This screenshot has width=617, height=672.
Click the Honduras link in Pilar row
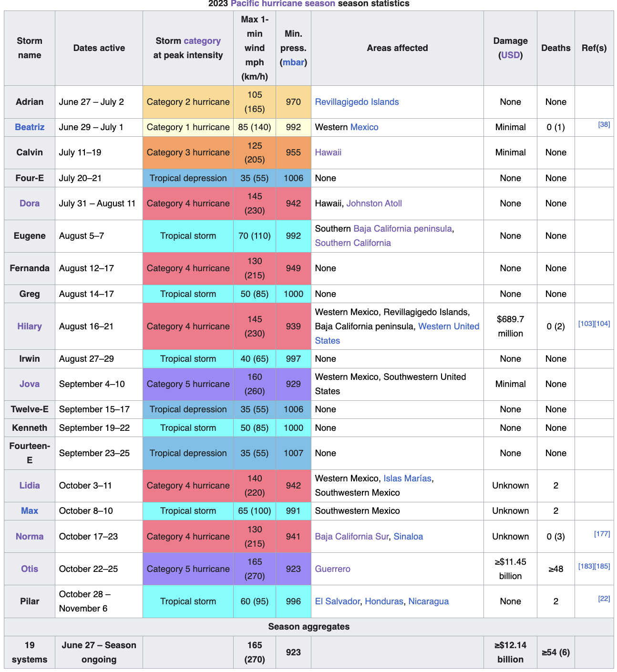click(384, 601)
